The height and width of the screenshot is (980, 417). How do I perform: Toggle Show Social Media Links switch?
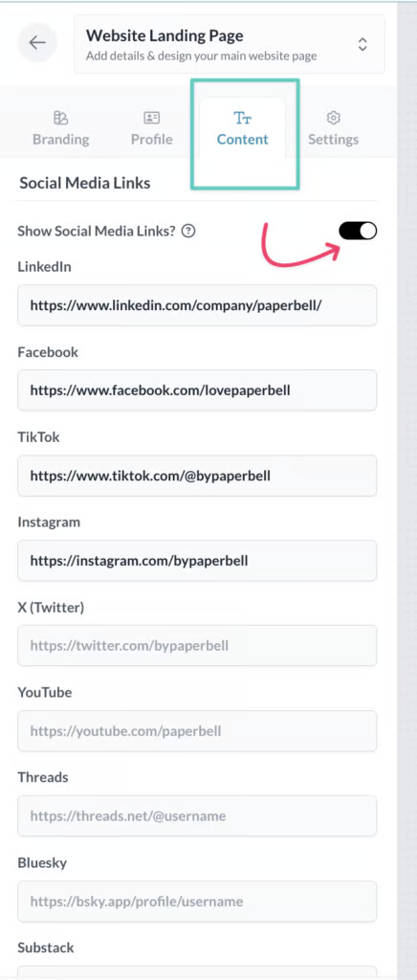pyautogui.click(x=359, y=232)
